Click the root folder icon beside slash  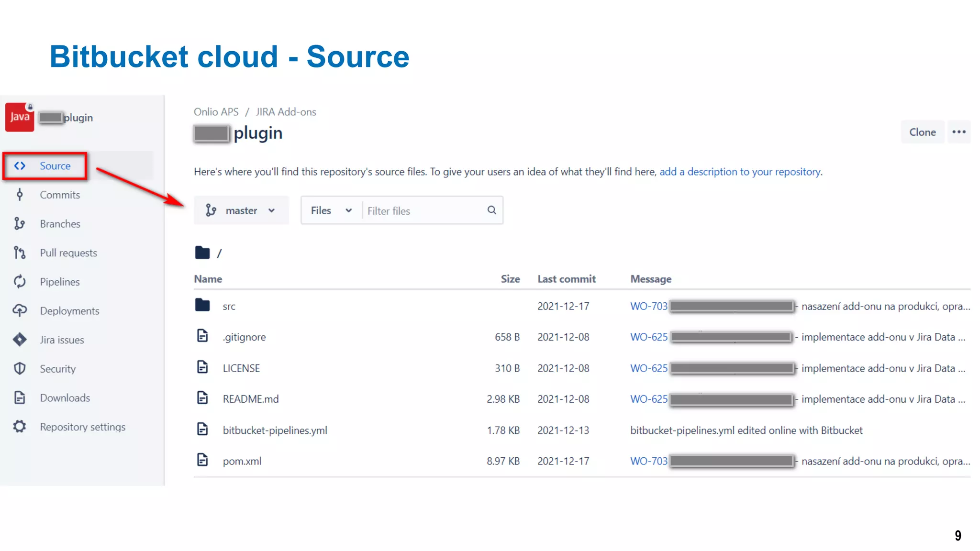pyautogui.click(x=202, y=253)
